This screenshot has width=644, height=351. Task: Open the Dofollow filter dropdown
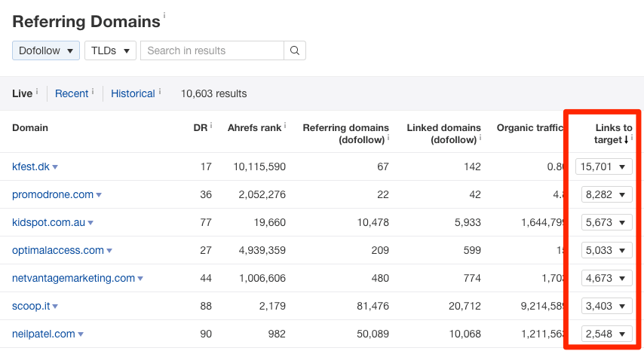tap(46, 50)
